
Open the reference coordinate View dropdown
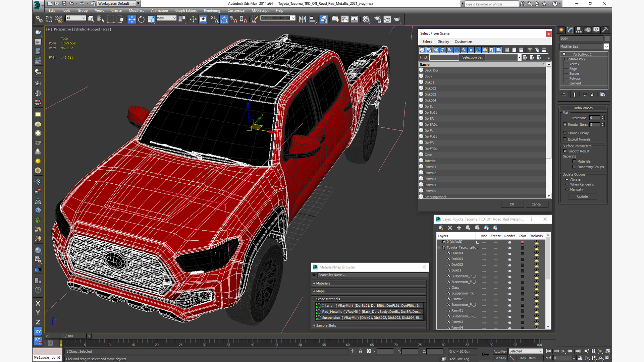point(166,18)
